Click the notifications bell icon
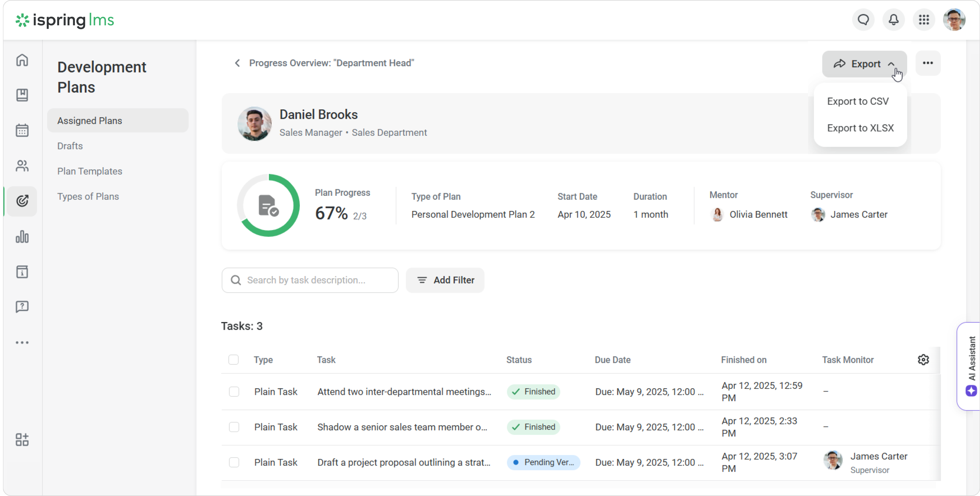Image resolution: width=980 pixels, height=496 pixels. [x=893, y=20]
